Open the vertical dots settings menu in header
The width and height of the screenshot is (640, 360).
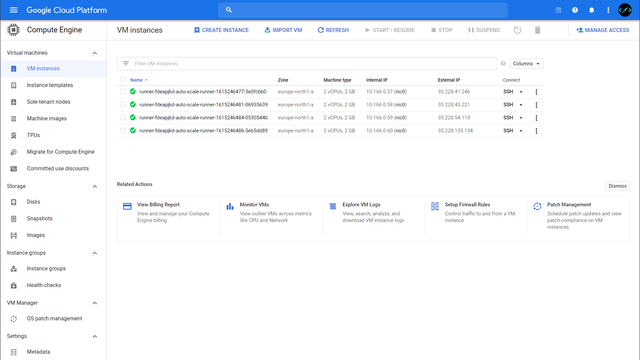(608, 10)
